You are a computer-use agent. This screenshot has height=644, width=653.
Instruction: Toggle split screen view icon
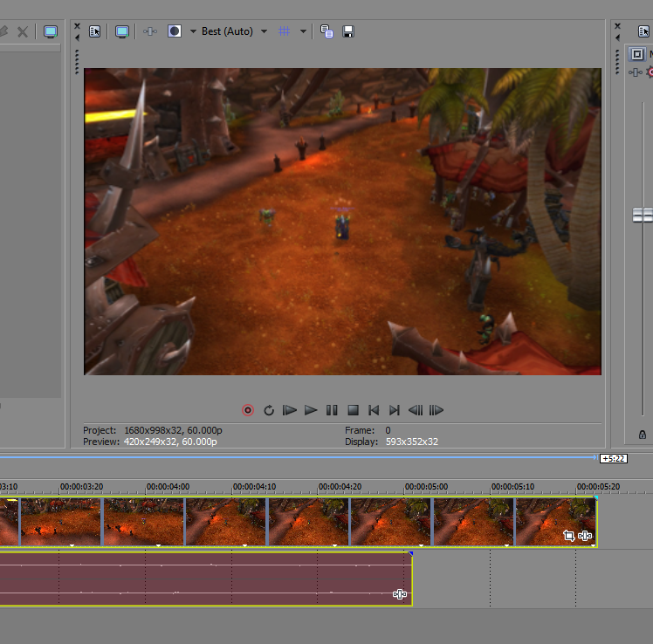coord(175,31)
